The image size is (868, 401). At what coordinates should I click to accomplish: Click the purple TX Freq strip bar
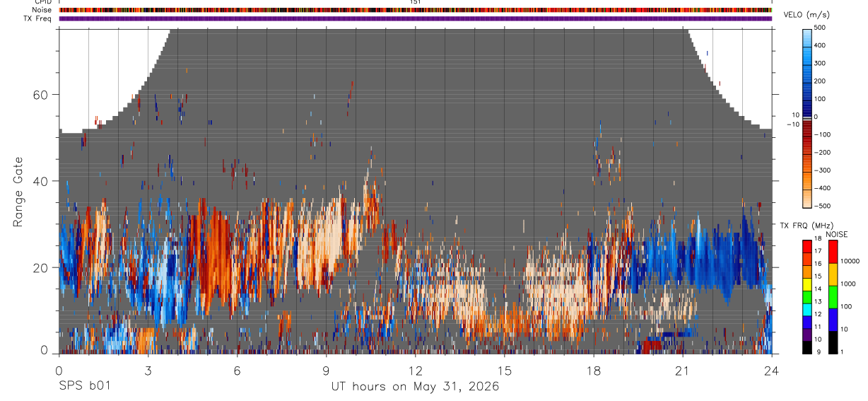pos(415,18)
